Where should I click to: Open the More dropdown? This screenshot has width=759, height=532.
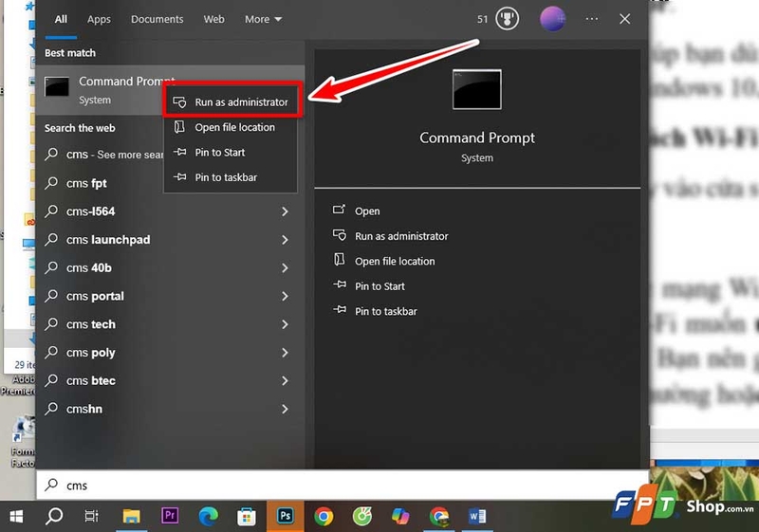(263, 19)
